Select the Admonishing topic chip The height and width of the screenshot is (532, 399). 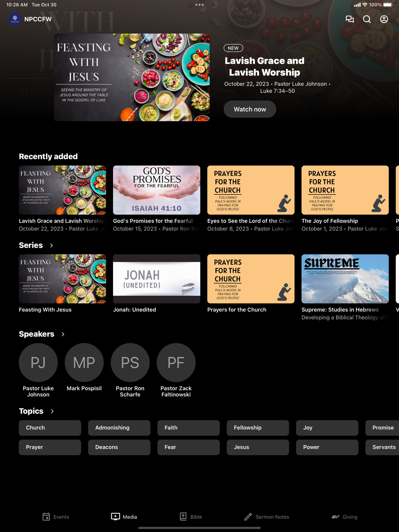[119, 428]
